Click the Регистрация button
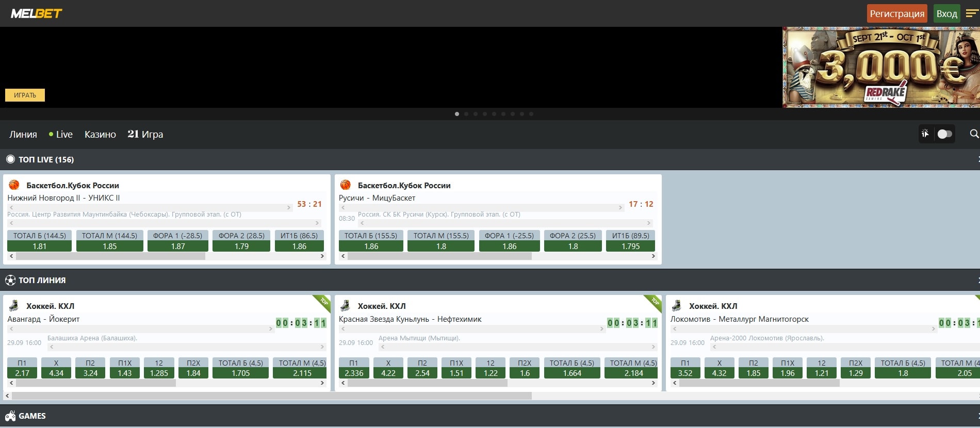 click(x=897, y=13)
